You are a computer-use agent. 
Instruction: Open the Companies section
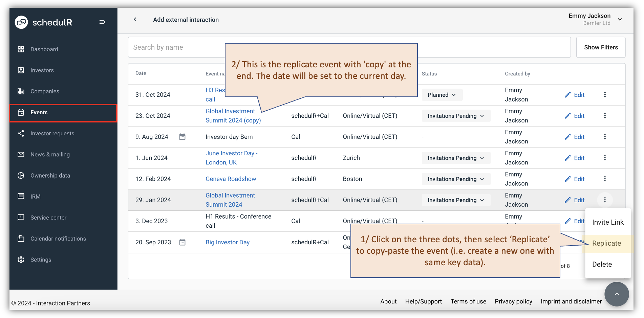[x=21, y=91]
